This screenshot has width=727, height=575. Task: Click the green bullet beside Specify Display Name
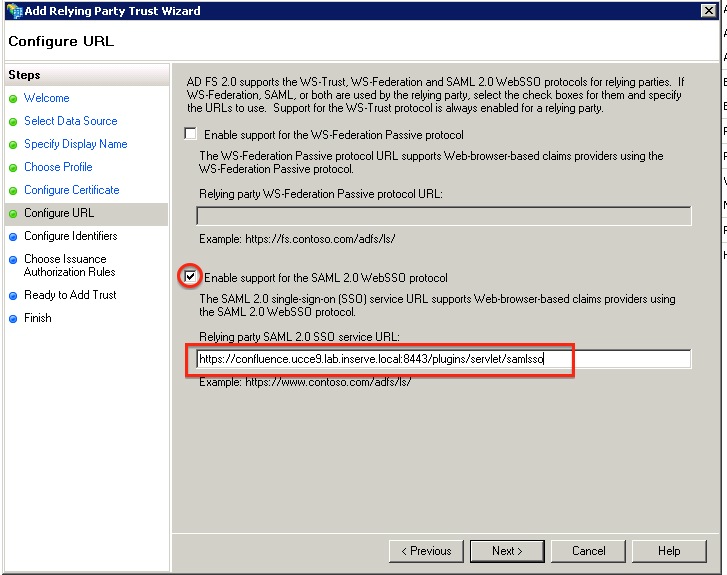click(x=13, y=145)
